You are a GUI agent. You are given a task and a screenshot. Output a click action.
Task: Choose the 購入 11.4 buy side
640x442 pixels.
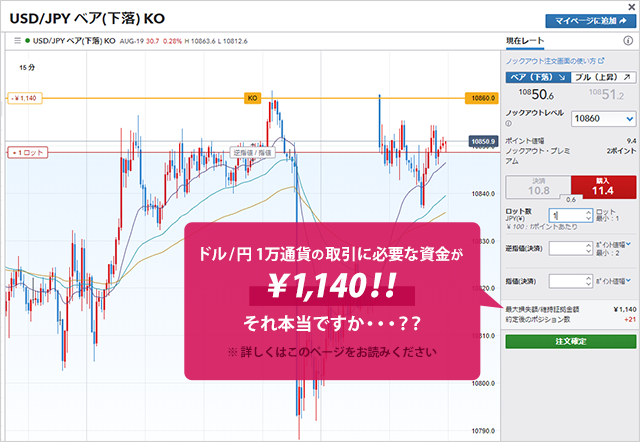601,187
